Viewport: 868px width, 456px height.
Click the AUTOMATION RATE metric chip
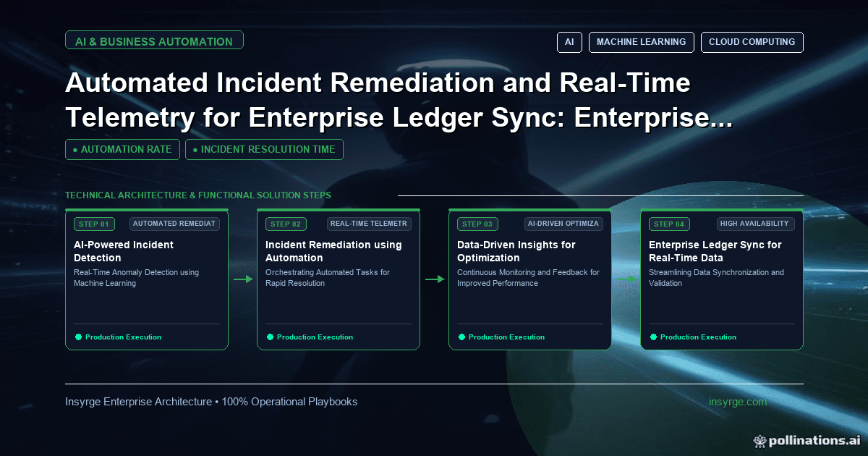tap(122, 149)
